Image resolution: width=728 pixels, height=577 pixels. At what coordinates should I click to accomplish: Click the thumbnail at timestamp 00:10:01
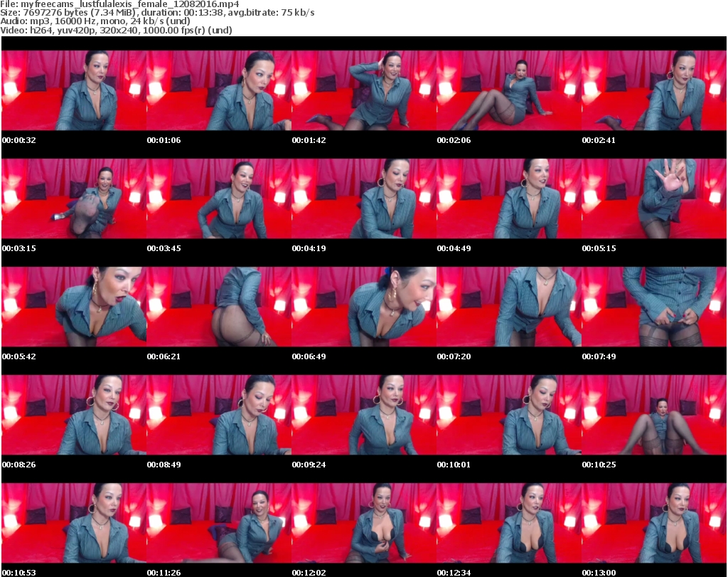(x=509, y=415)
